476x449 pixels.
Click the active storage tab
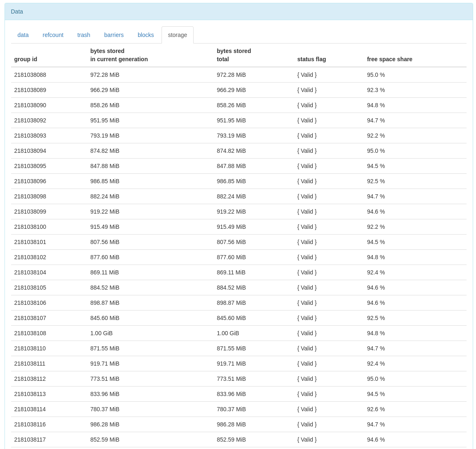177,35
